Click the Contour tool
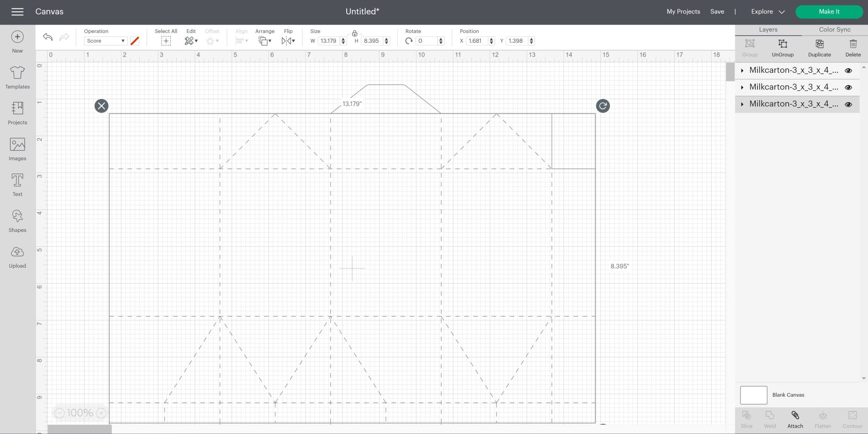Screen dimensions: 868x434 [x=852, y=420]
